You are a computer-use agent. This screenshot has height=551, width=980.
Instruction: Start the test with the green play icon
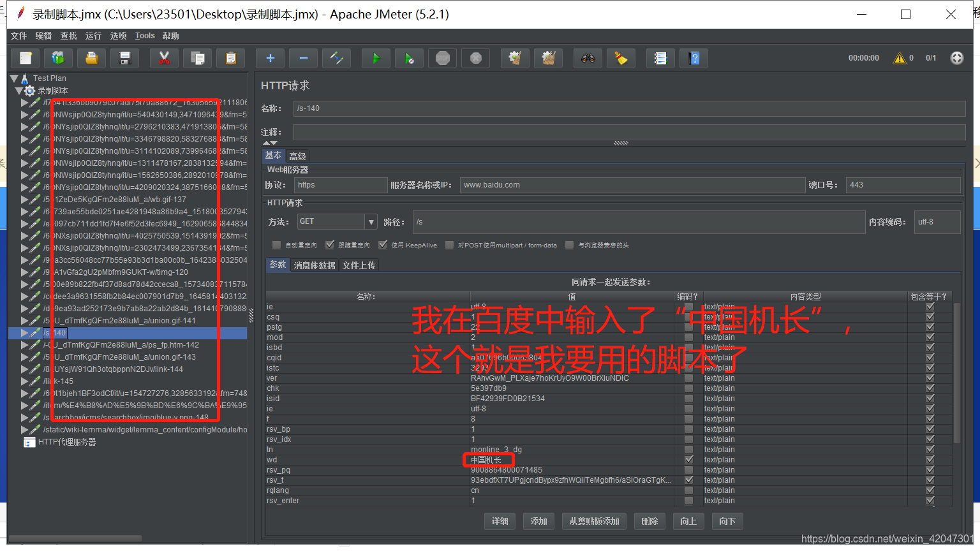[376, 58]
